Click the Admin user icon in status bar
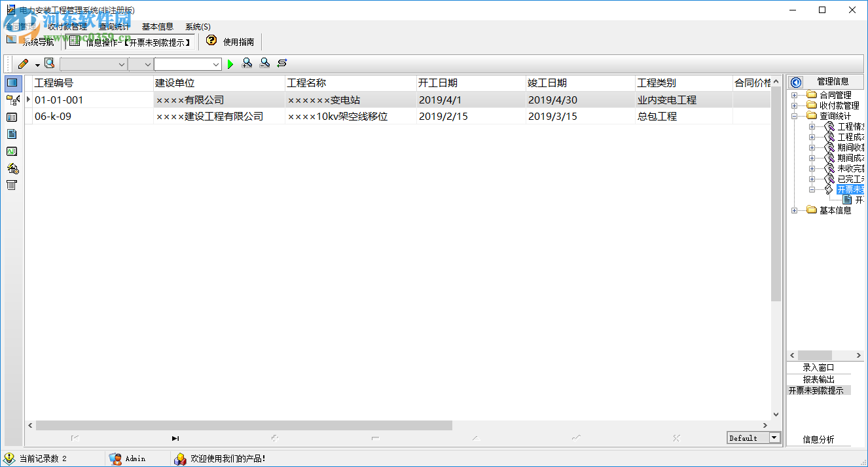Viewport: 868px width, 467px height. pyautogui.click(x=115, y=459)
